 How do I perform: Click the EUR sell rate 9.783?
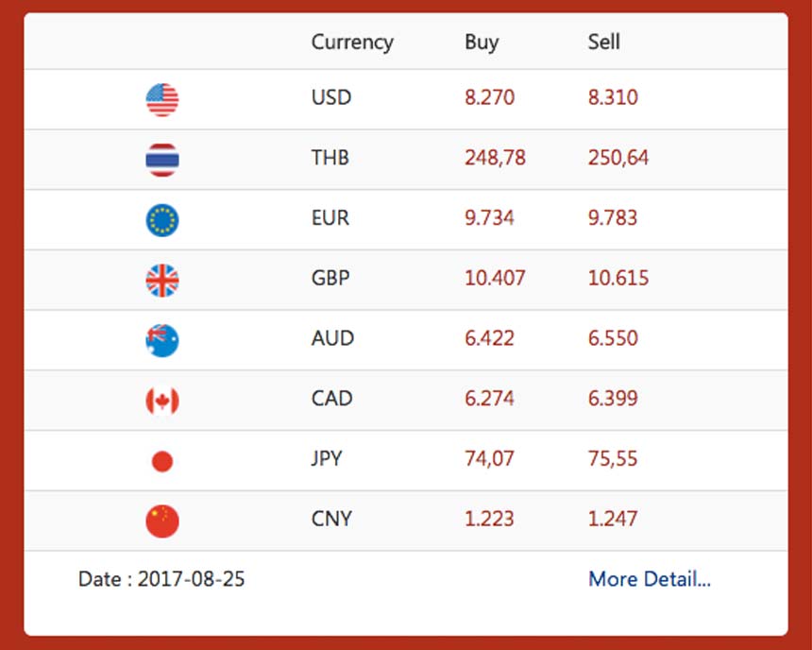pyautogui.click(x=612, y=218)
